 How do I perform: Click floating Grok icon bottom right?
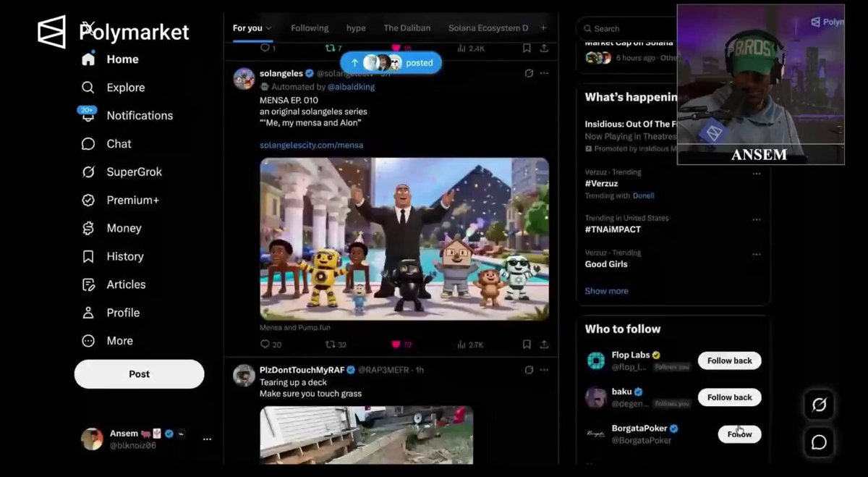pyautogui.click(x=819, y=405)
